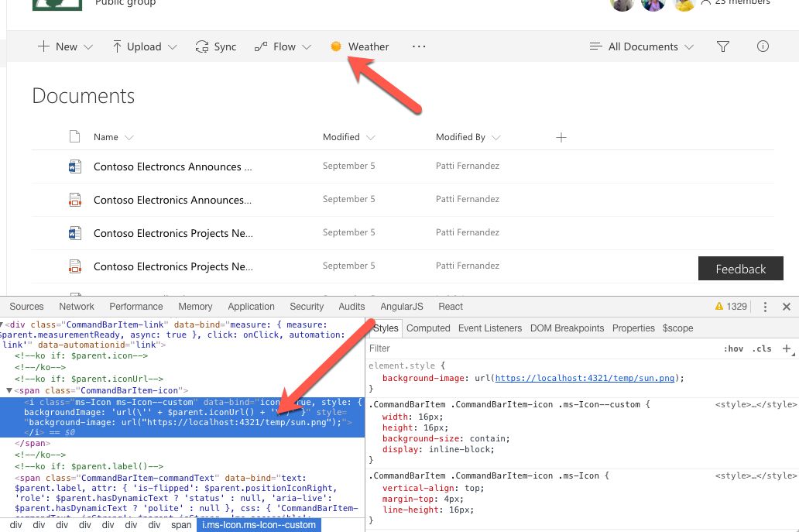
Task: Switch to the Network DevTools tab
Action: tap(77, 306)
